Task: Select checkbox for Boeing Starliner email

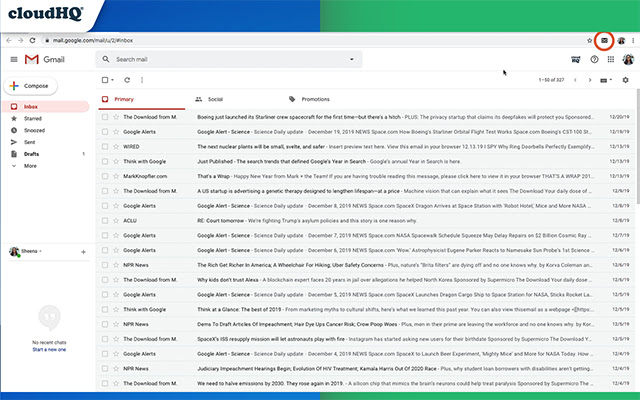Action: pyautogui.click(x=105, y=117)
